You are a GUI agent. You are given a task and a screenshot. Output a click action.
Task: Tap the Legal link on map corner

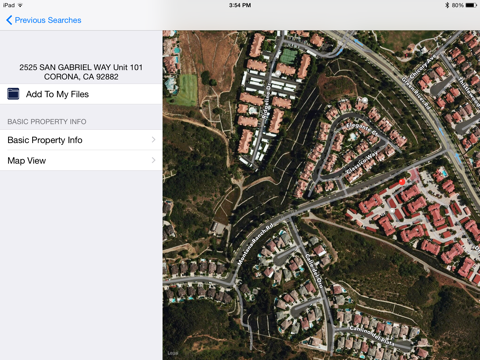click(x=173, y=353)
